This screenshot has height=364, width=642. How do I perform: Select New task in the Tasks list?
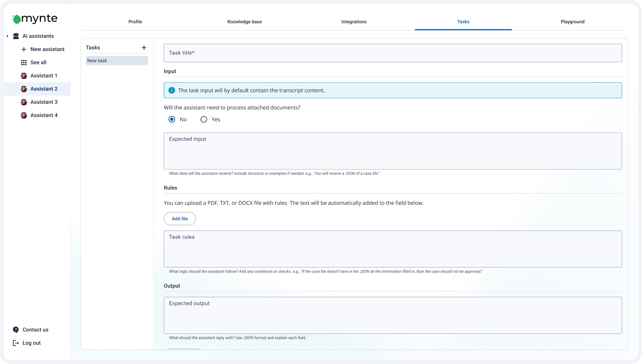tap(117, 61)
